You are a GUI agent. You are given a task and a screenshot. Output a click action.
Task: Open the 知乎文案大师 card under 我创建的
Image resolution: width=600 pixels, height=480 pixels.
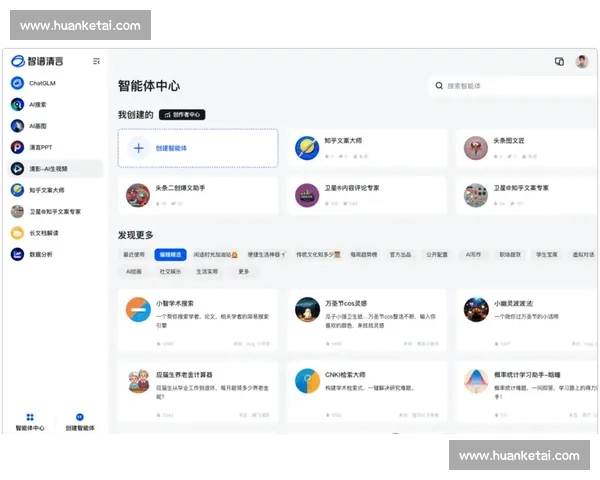click(367, 148)
